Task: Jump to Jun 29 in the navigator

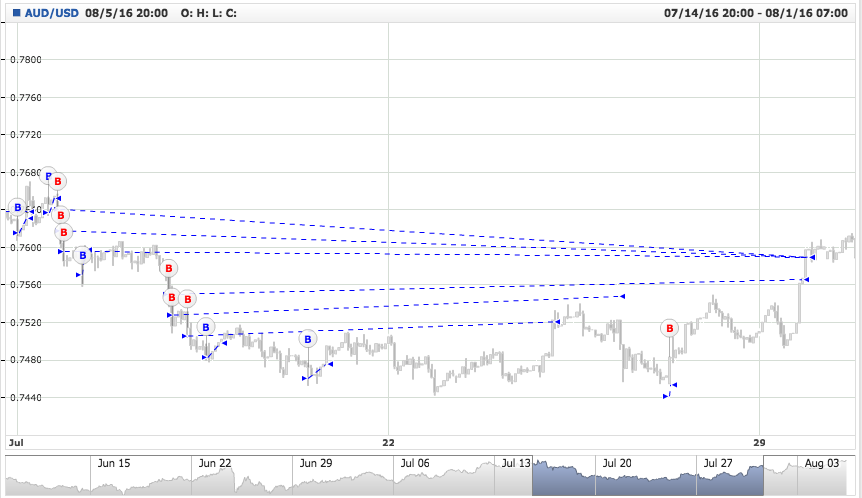Action: tap(316, 463)
